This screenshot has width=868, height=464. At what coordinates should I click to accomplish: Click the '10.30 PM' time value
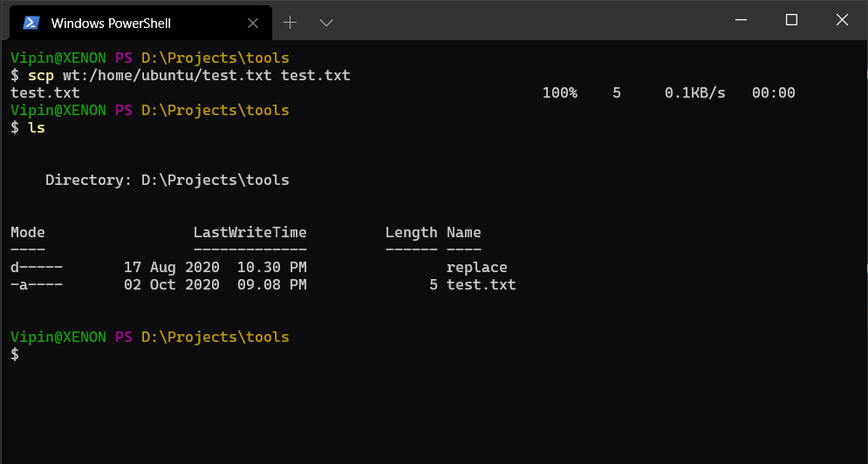(272, 268)
